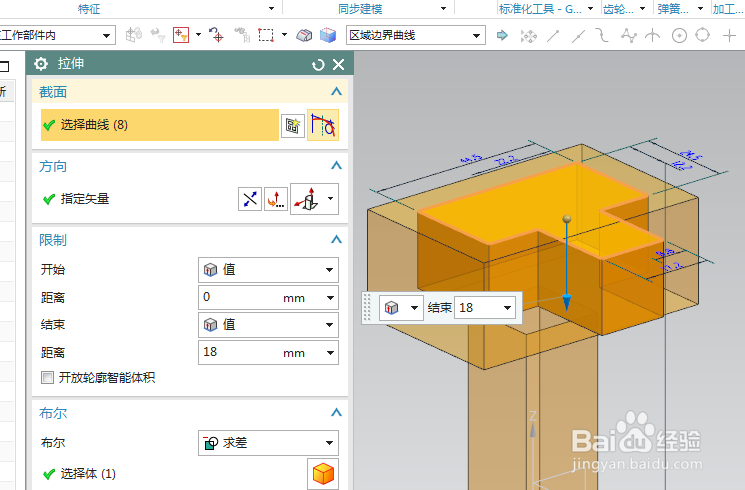Screen dimensions: 745x490
Task: Open dropdown beside the selection filter icon
Action: (198, 35)
